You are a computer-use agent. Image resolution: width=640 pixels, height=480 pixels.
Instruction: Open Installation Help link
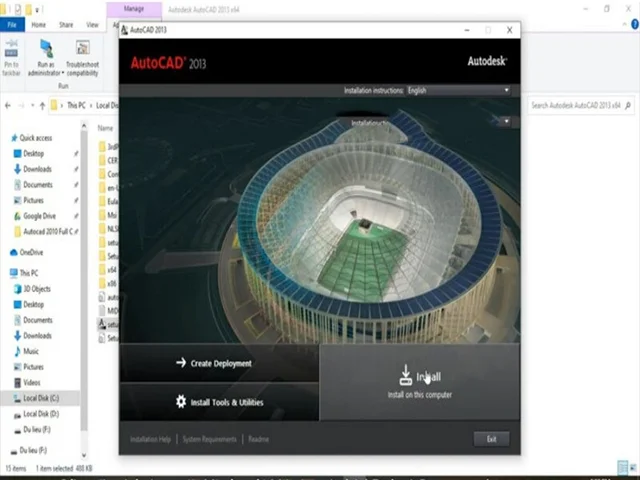tap(150, 439)
